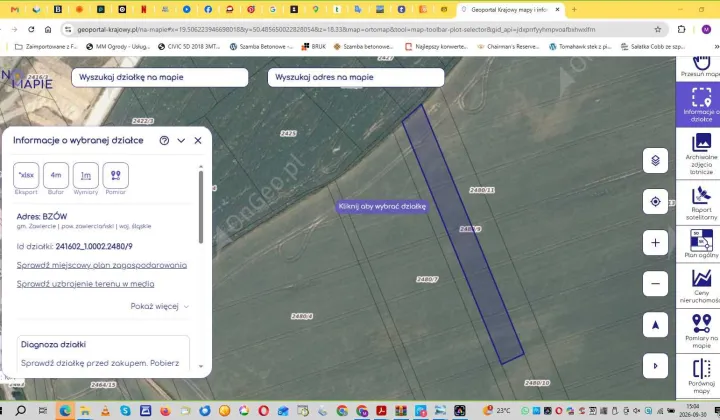The image size is (720, 420).
Task: Expand the sidebar with the play-arrow button
Action: point(655,366)
